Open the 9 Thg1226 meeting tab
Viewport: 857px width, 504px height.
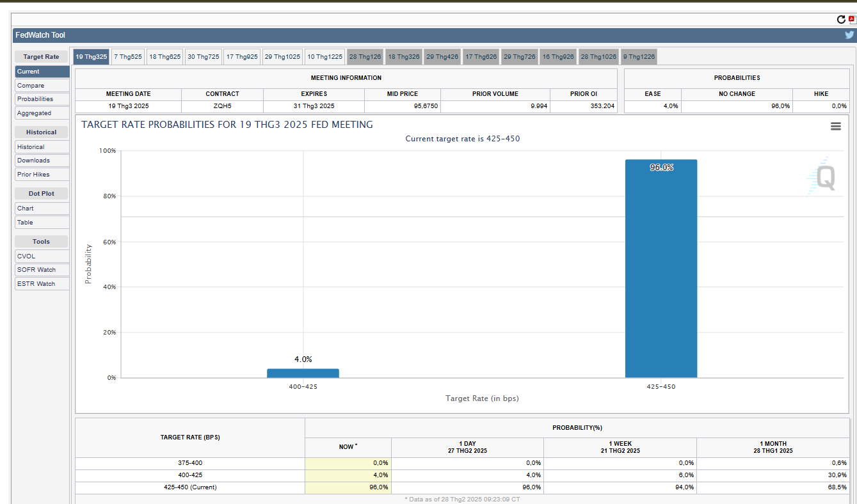click(x=639, y=57)
